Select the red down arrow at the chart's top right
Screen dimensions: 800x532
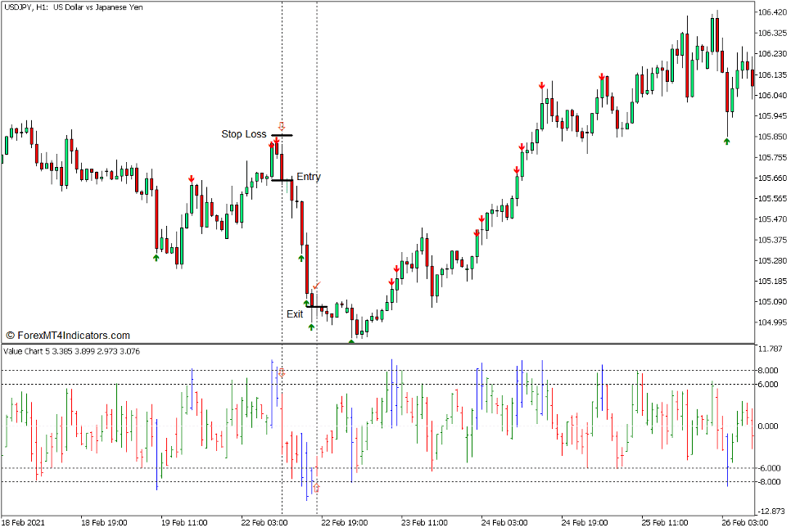(x=542, y=84)
